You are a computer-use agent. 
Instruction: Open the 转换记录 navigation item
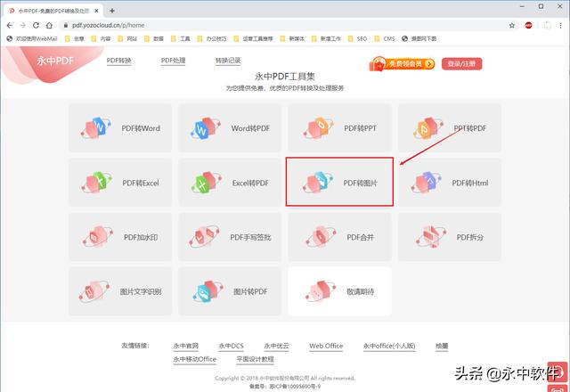(228, 61)
